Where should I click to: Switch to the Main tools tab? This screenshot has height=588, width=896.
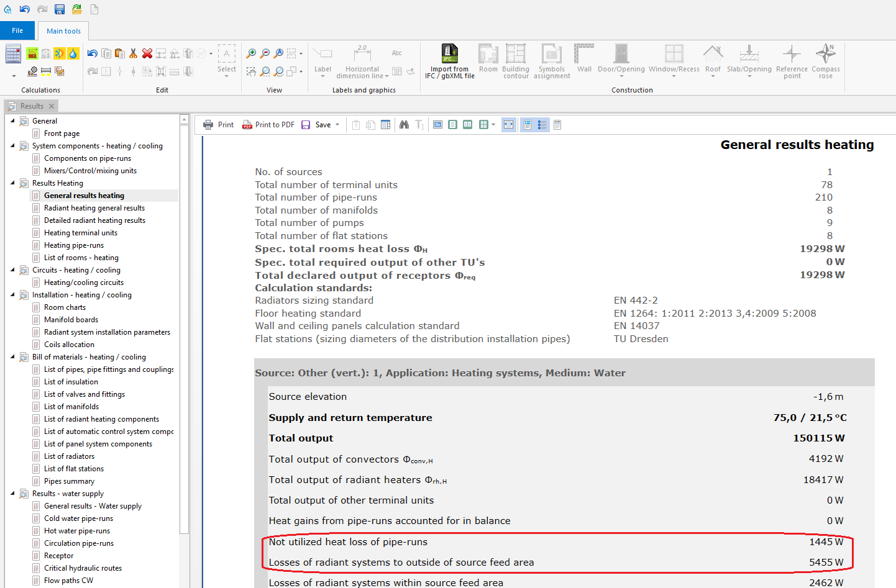tap(63, 31)
